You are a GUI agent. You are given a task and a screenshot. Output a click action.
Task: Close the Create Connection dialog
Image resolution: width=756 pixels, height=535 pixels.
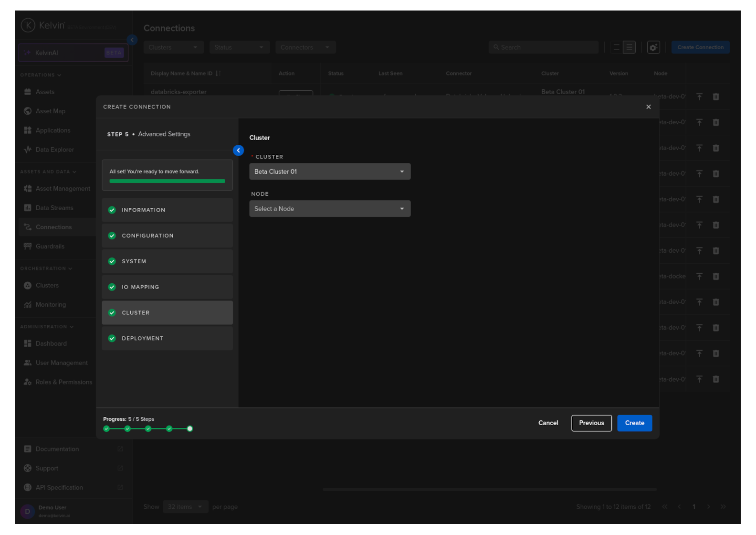(x=648, y=107)
